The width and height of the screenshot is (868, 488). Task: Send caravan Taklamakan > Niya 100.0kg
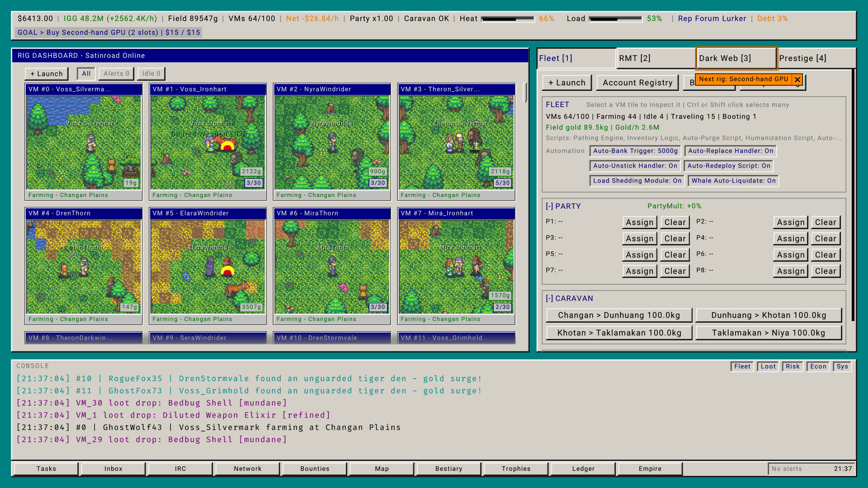coord(769,333)
